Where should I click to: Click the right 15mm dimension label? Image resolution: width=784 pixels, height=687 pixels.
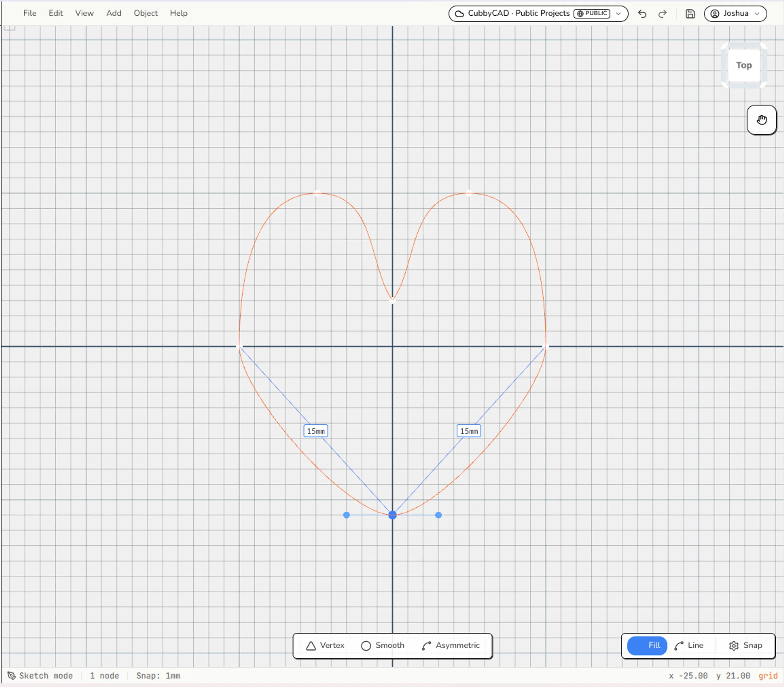click(x=469, y=431)
